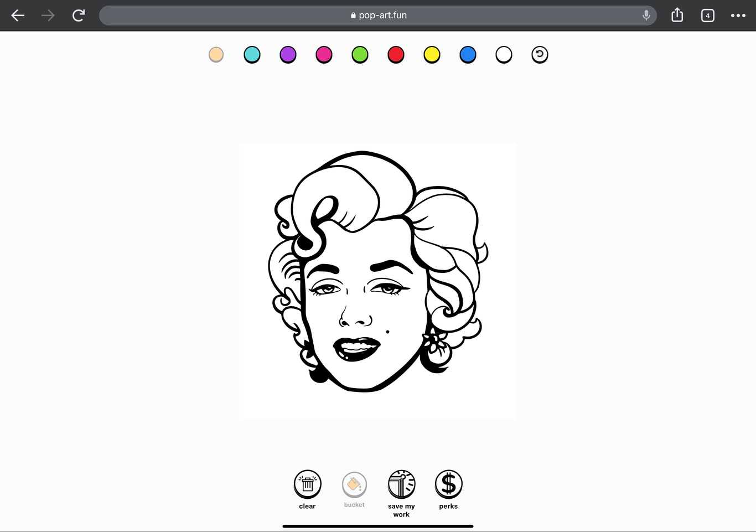Select the purple color swatch
Viewport: 756px width, 532px height.
coord(288,54)
